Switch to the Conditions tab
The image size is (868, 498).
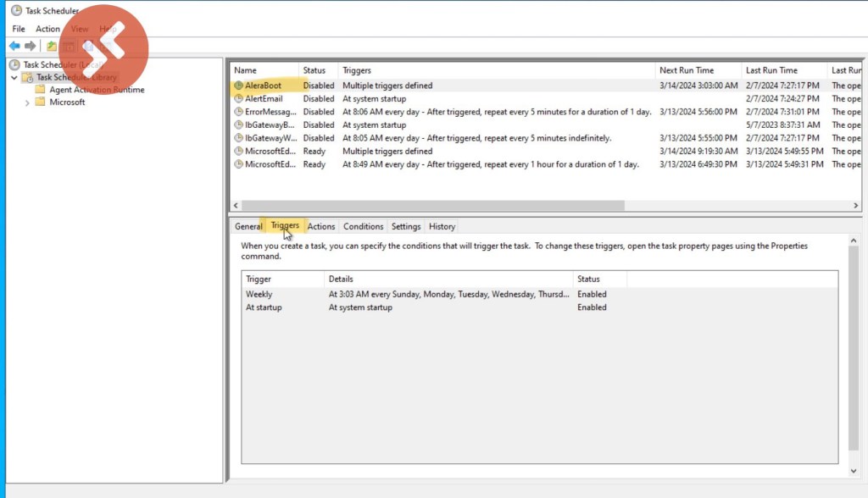pos(363,226)
